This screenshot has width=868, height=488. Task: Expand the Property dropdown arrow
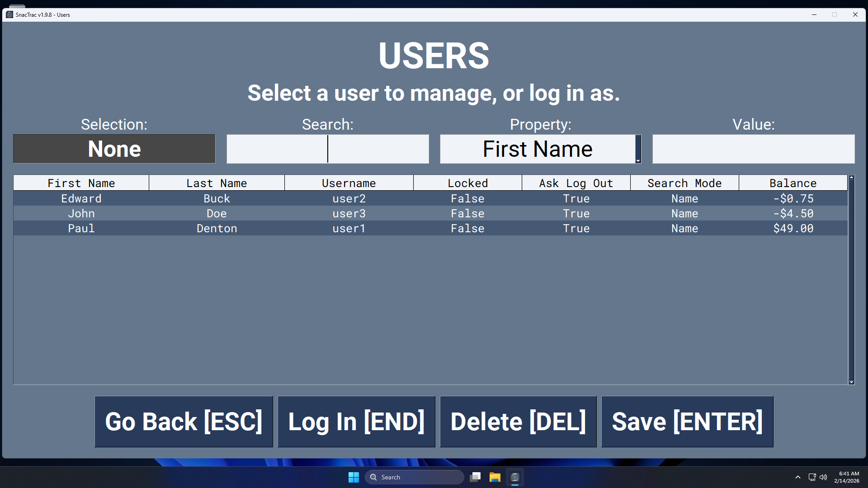tap(638, 160)
